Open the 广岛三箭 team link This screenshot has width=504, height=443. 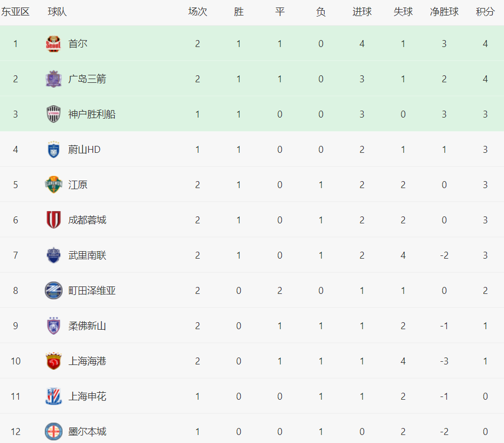coord(87,79)
